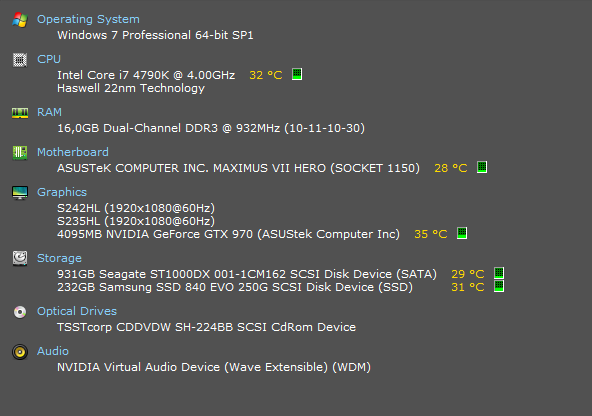The height and width of the screenshot is (416, 592).
Task: Open the Motherboard section heading
Action: coord(72,152)
